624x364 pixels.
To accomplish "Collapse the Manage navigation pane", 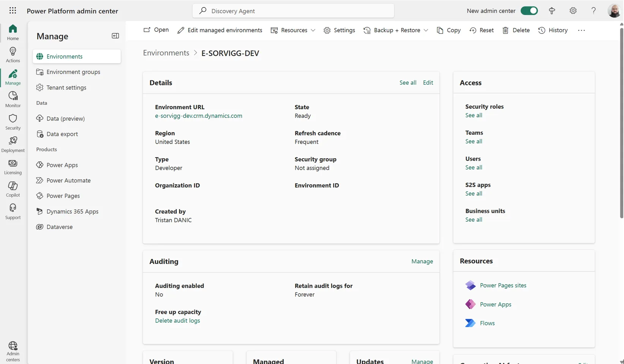I will [x=115, y=36].
